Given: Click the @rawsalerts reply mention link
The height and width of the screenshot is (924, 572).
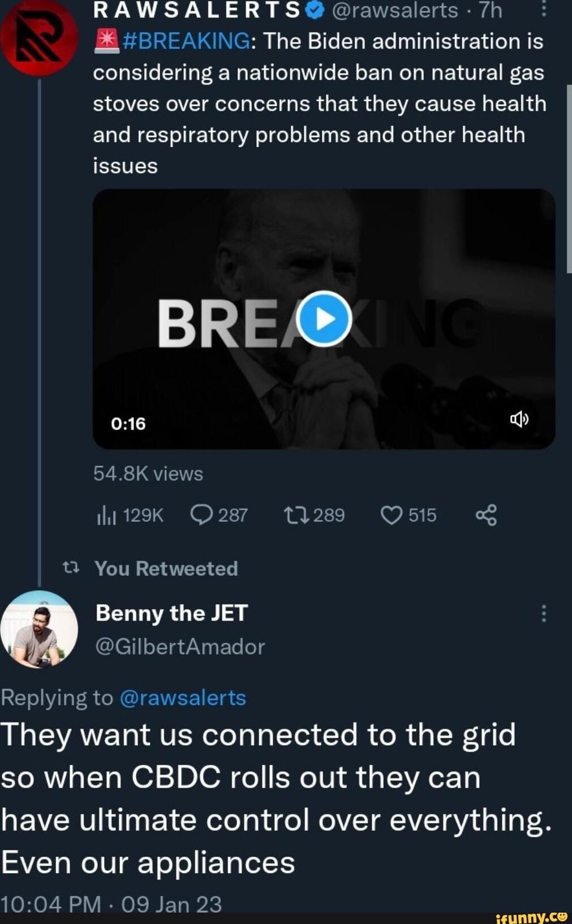Looking at the screenshot, I should 183,698.
